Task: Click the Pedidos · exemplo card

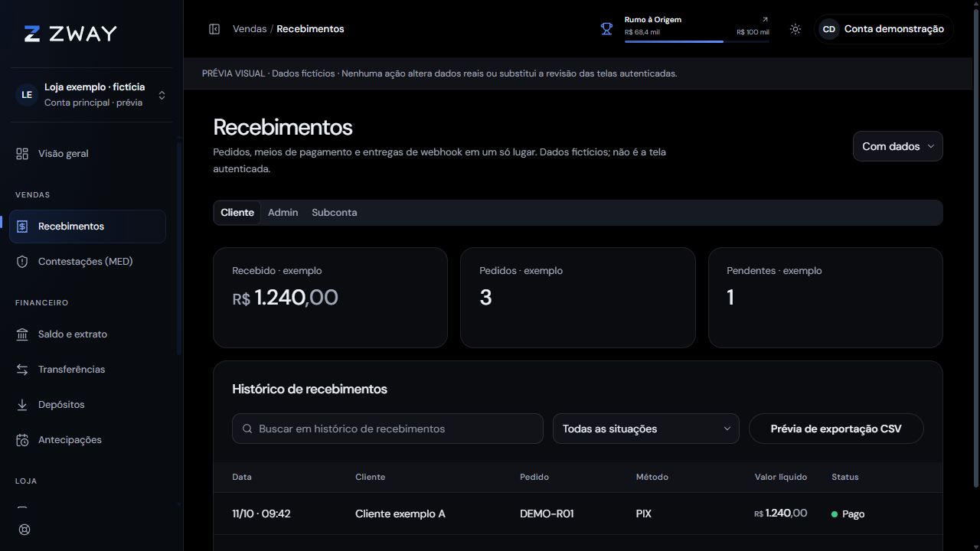Action: 578,298
